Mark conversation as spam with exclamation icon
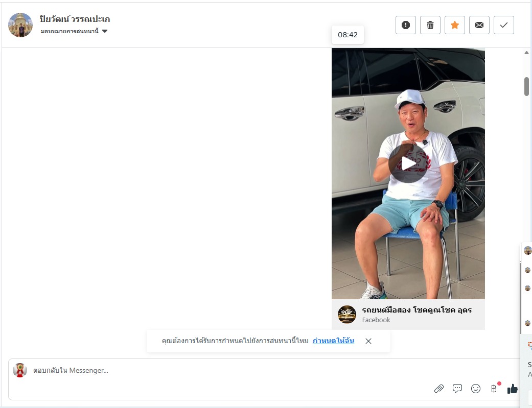The width and height of the screenshot is (532, 408). (x=405, y=25)
